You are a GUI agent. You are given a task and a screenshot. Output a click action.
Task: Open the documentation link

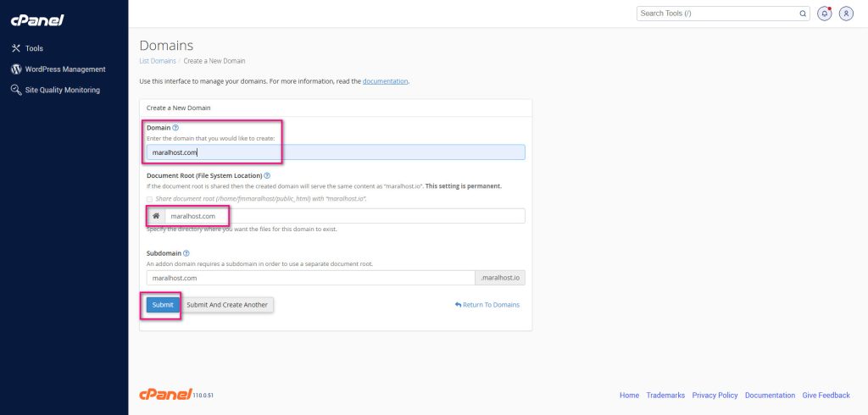pyautogui.click(x=386, y=81)
